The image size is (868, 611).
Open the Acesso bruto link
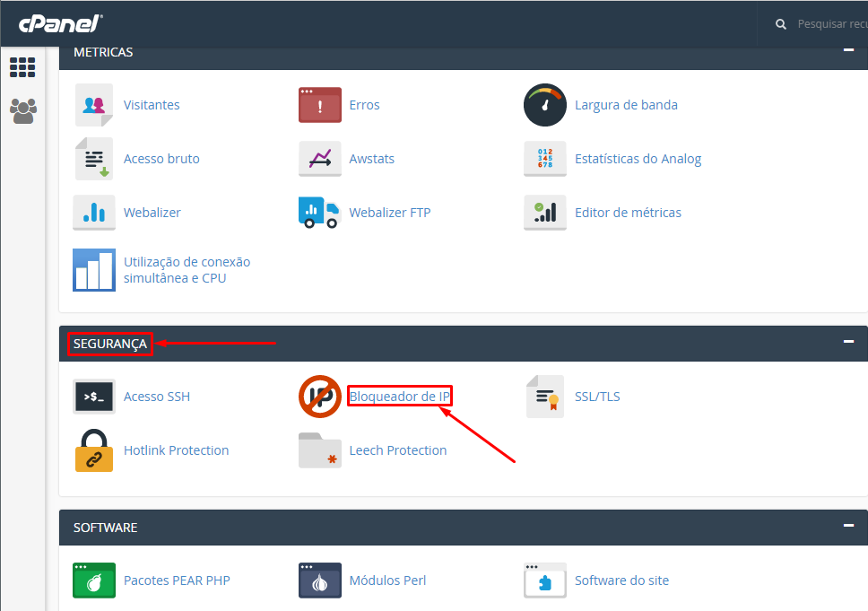(161, 159)
